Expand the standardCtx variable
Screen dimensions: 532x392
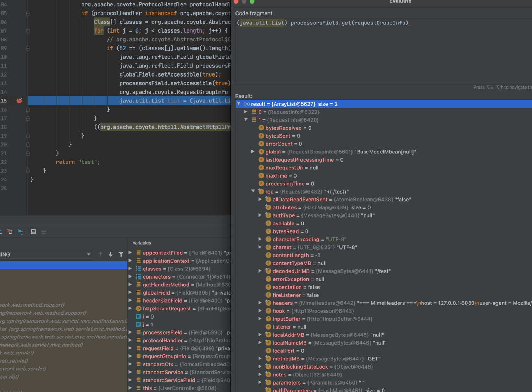click(x=130, y=364)
